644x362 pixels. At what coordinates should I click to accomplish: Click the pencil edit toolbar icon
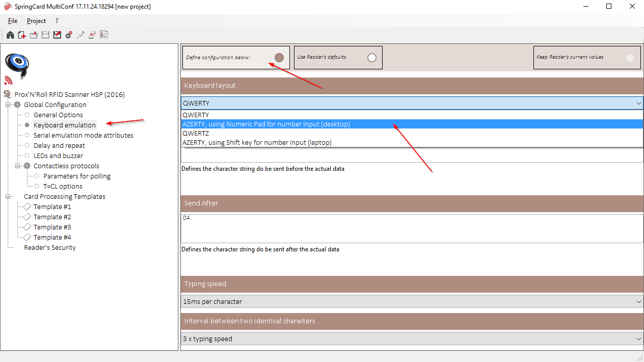(x=81, y=35)
